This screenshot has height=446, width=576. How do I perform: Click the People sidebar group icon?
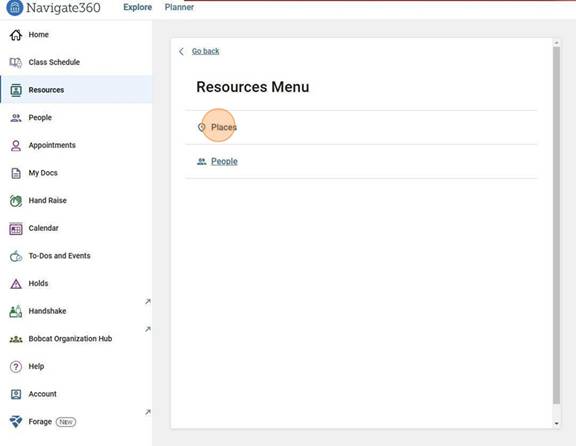16,118
